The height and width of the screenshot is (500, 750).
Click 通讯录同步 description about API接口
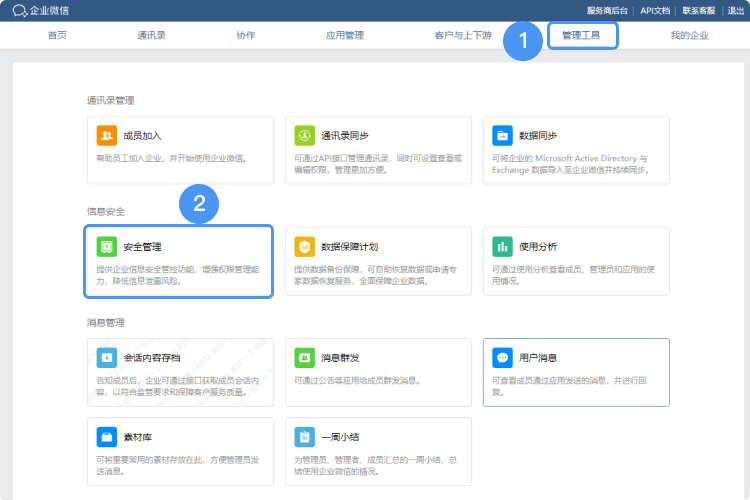(378, 164)
